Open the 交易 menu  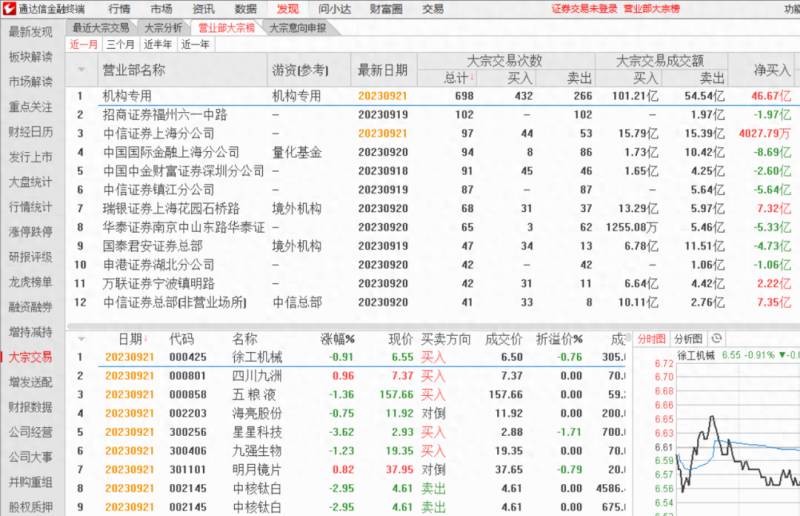[x=433, y=9]
